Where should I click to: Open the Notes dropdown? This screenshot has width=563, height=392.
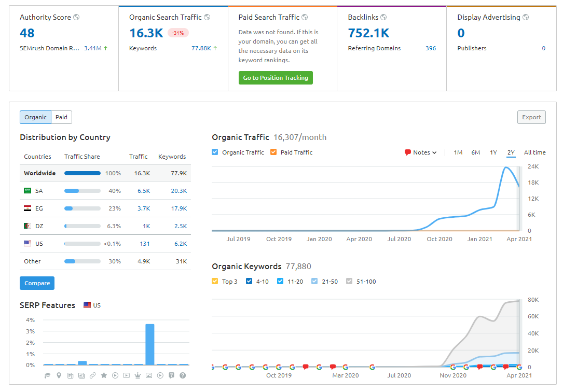coord(420,152)
